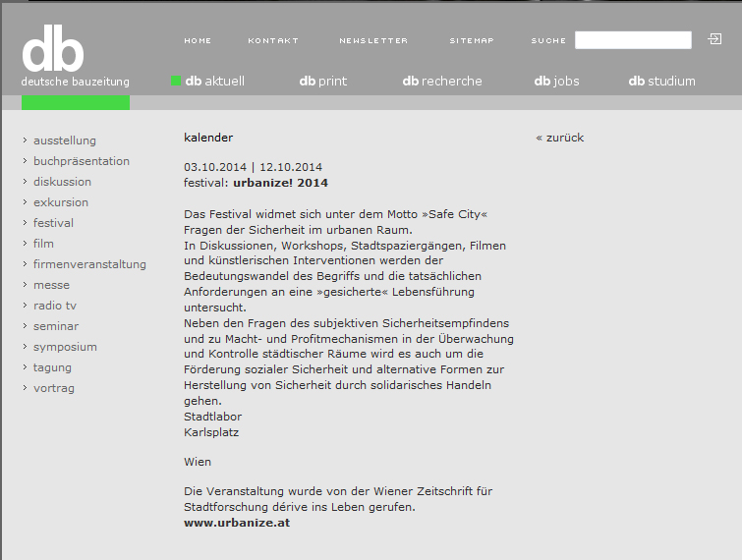
Task: Open the db recherche section
Action: tap(442, 82)
